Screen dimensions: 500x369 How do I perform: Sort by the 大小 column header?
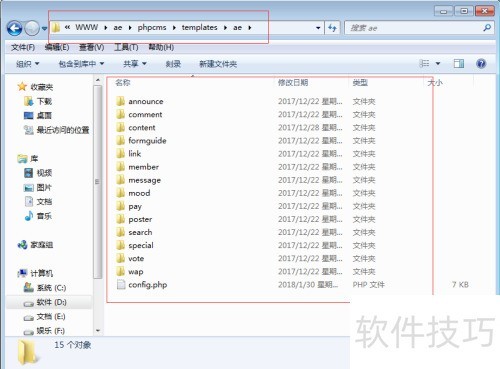tap(435, 83)
